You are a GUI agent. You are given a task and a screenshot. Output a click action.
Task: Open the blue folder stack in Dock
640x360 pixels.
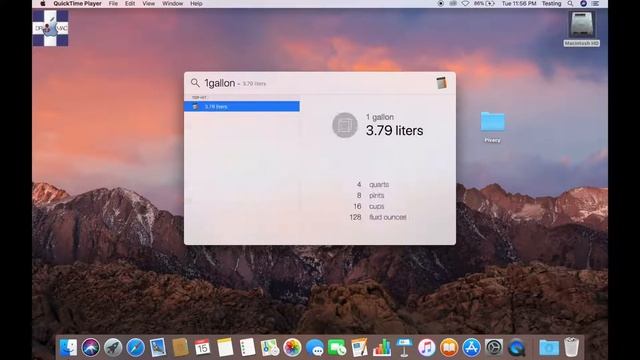[549, 348]
